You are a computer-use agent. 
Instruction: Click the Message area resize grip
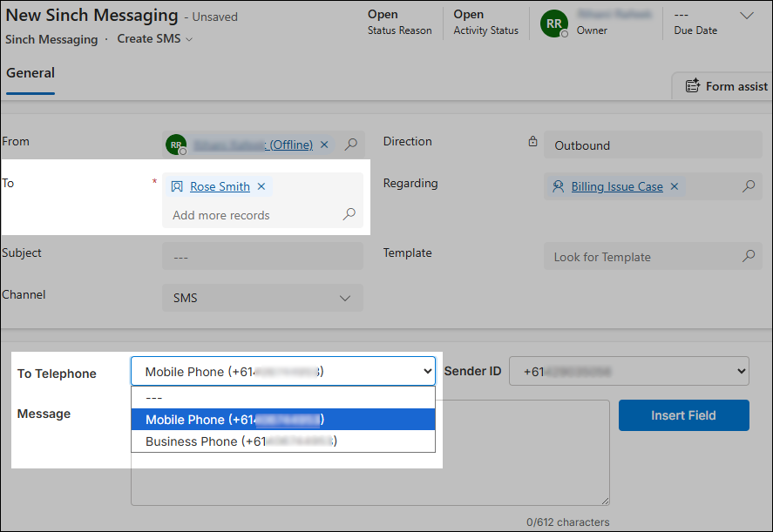tap(605, 501)
